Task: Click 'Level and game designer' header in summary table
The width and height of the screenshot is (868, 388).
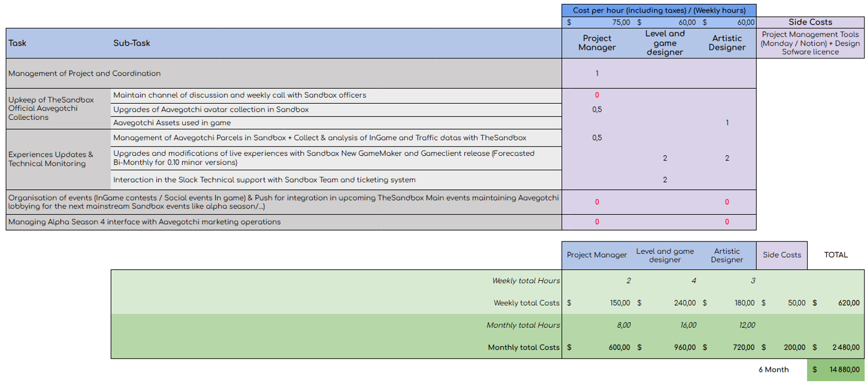Action: coord(665,255)
